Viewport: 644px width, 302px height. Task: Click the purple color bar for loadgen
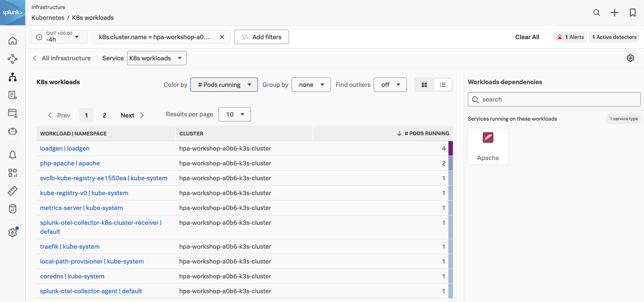coord(450,149)
